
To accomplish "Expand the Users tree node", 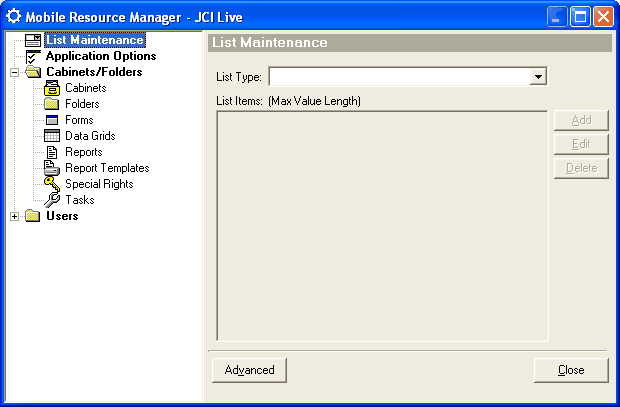I will tap(15, 216).
